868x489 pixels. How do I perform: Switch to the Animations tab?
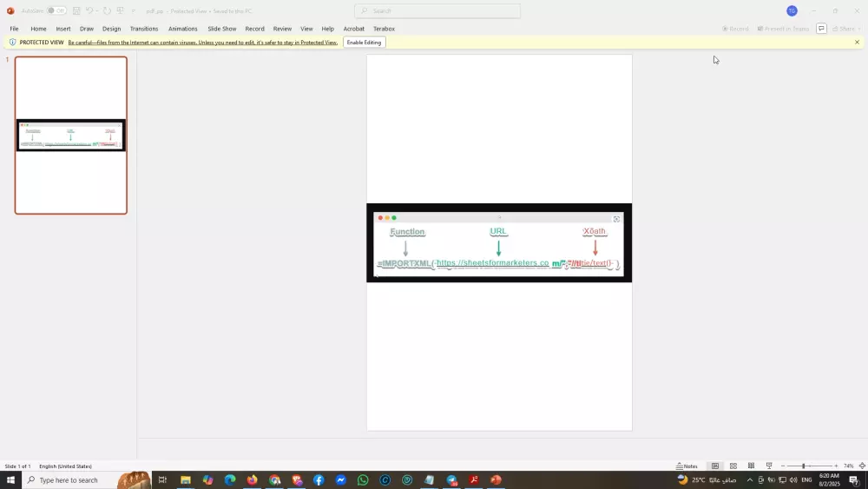pos(182,29)
